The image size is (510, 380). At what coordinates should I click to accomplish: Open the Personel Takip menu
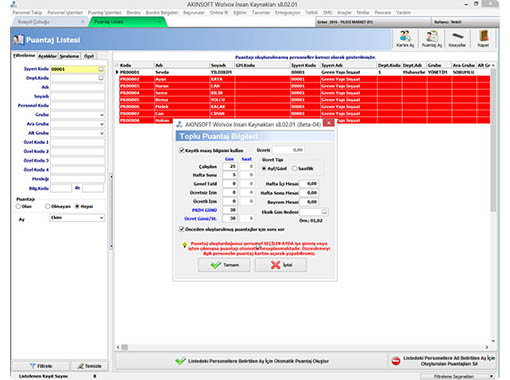(x=27, y=12)
